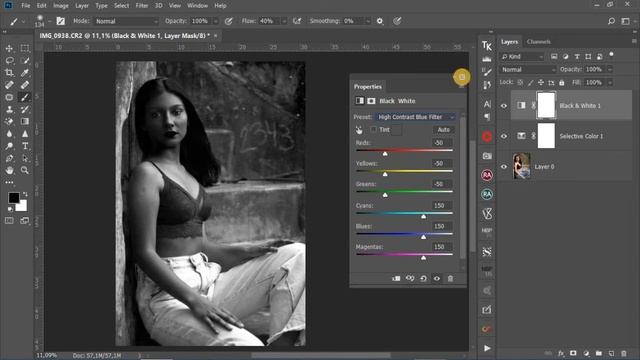Open the Preset High Contrast Blue Filter dropdown
The image size is (640, 360).
click(x=416, y=117)
